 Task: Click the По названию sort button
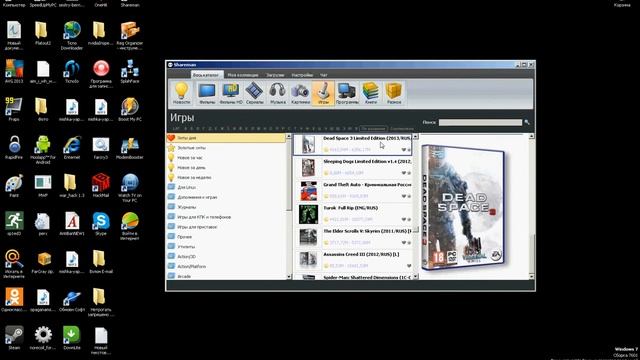point(373,129)
